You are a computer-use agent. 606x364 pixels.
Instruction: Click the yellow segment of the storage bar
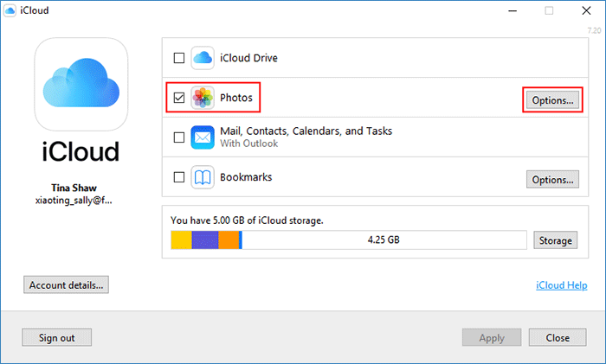182,240
